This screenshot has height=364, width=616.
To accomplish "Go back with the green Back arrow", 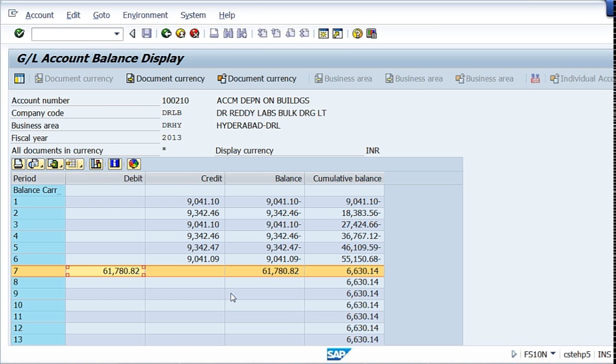I will [x=166, y=34].
